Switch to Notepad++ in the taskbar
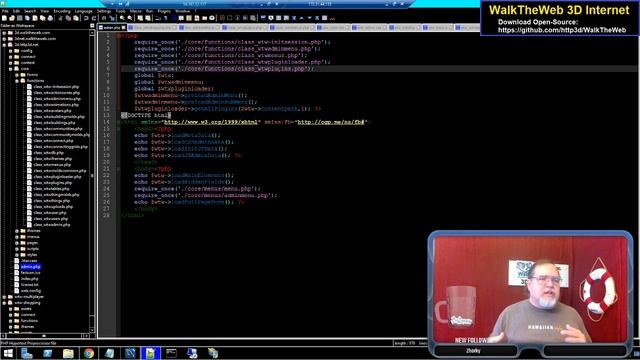The width and height of the screenshot is (640, 360). 150,353
